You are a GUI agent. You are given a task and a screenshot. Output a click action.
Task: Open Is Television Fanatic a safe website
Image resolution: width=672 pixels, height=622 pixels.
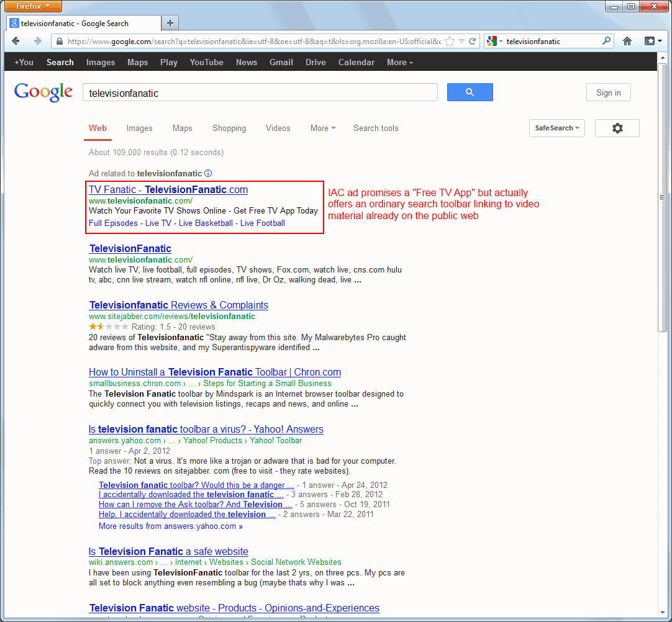point(168,551)
